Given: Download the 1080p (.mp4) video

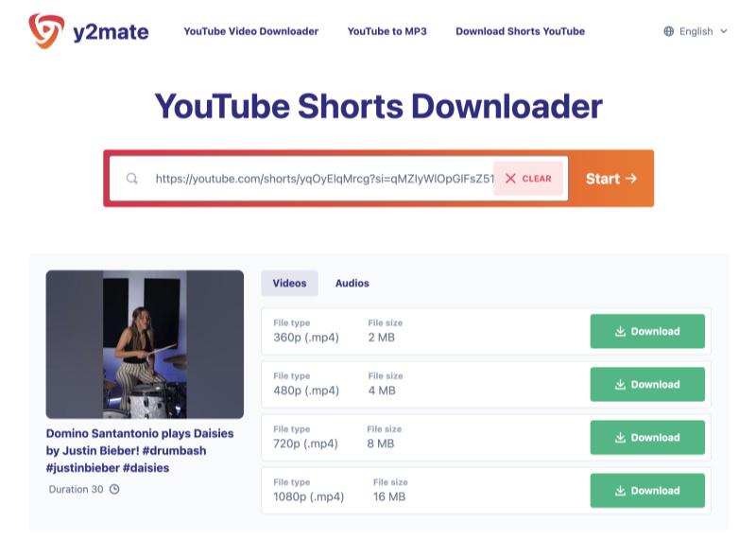Looking at the screenshot, I should [x=647, y=491].
